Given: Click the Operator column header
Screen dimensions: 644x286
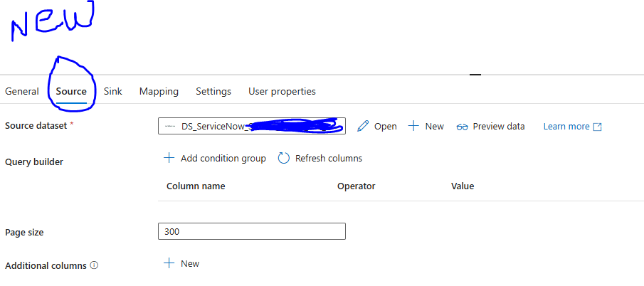Looking at the screenshot, I should tap(356, 186).
